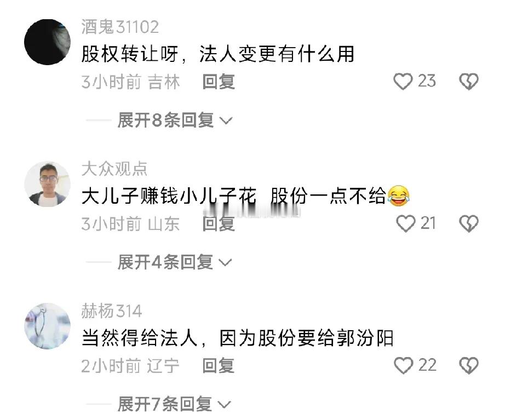Screen dimensions: 505x420
Task: Like the comment by 大众观点
Action: (x=405, y=223)
